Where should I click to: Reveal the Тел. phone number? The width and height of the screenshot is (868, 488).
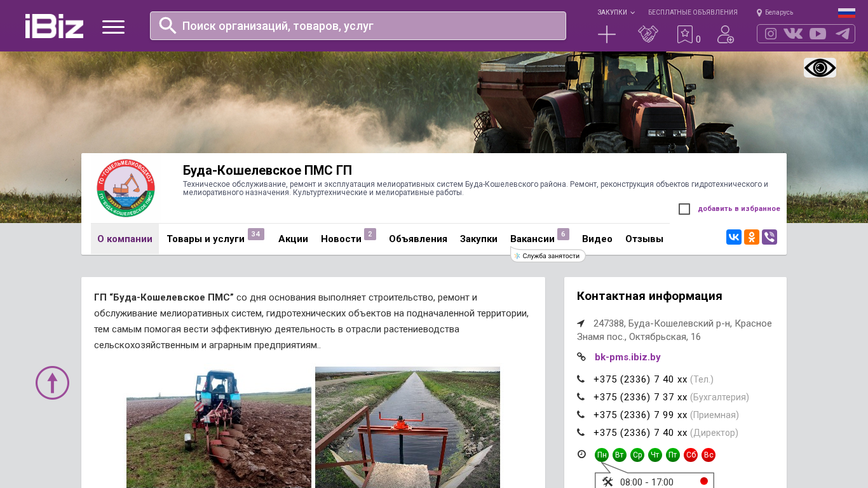click(x=640, y=379)
